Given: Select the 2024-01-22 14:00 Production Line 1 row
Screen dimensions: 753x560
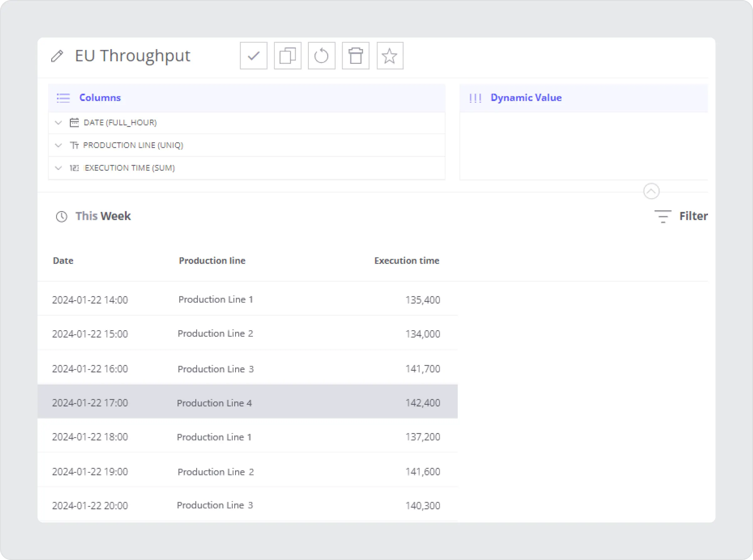Looking at the screenshot, I should click(247, 300).
